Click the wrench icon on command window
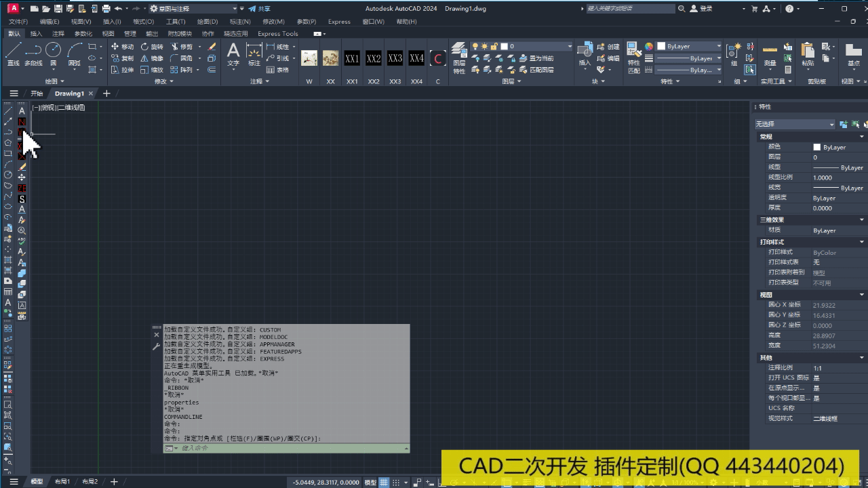This screenshot has height=488, width=868. pos(157,346)
